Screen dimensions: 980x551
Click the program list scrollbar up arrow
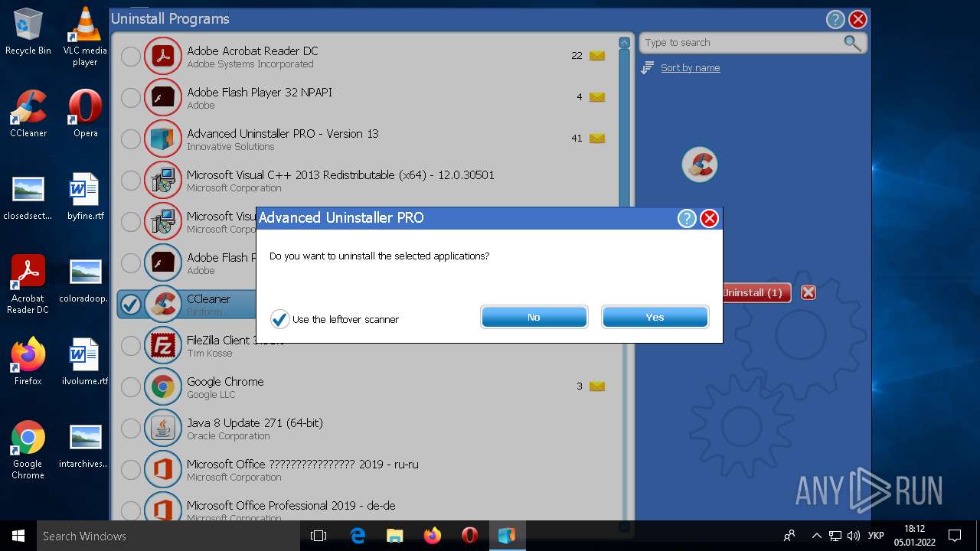point(624,43)
